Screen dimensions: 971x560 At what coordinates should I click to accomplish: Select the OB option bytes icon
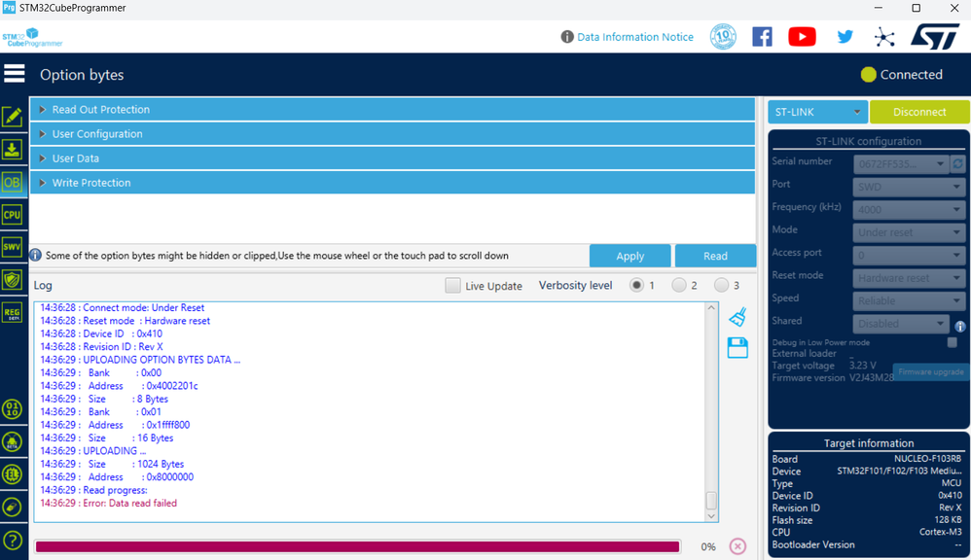[x=12, y=182]
